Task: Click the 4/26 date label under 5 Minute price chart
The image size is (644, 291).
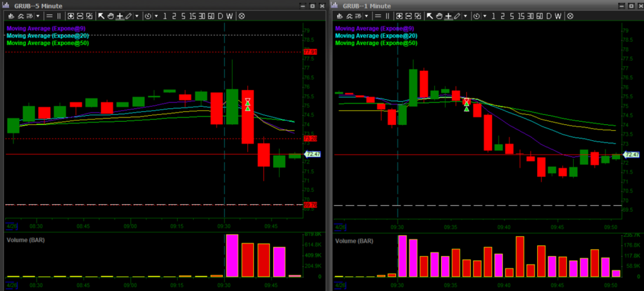Action: [x=11, y=226]
